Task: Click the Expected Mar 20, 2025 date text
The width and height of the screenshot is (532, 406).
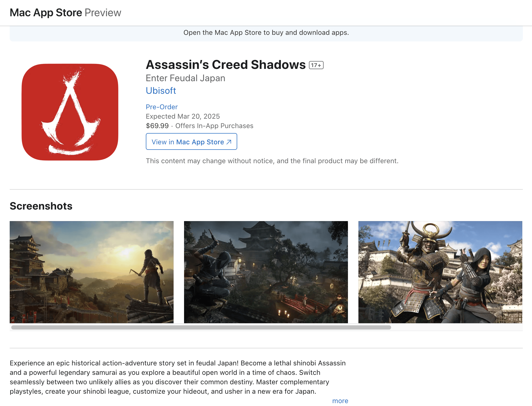Action: coord(183,116)
